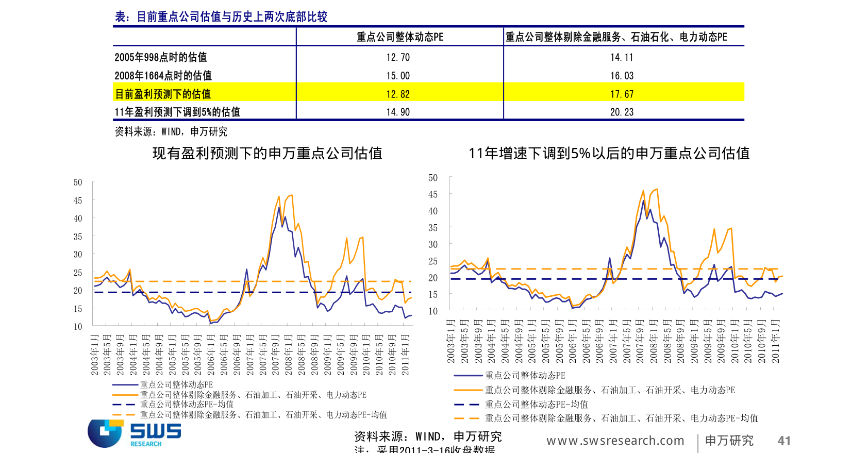The width and height of the screenshot is (868, 453).
Task: Click the 申万研究 footer label beside the page number
Action: [x=729, y=441]
